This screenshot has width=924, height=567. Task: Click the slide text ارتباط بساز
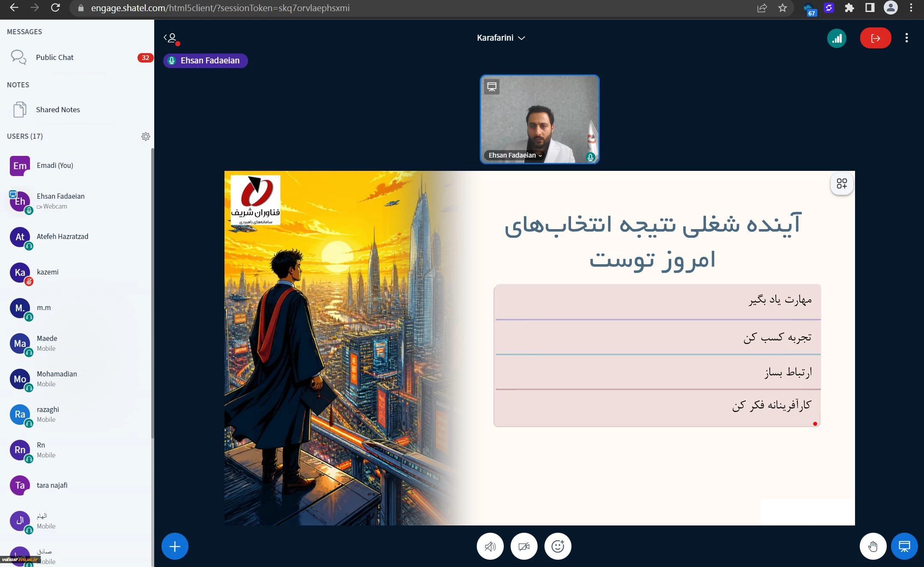pos(788,372)
